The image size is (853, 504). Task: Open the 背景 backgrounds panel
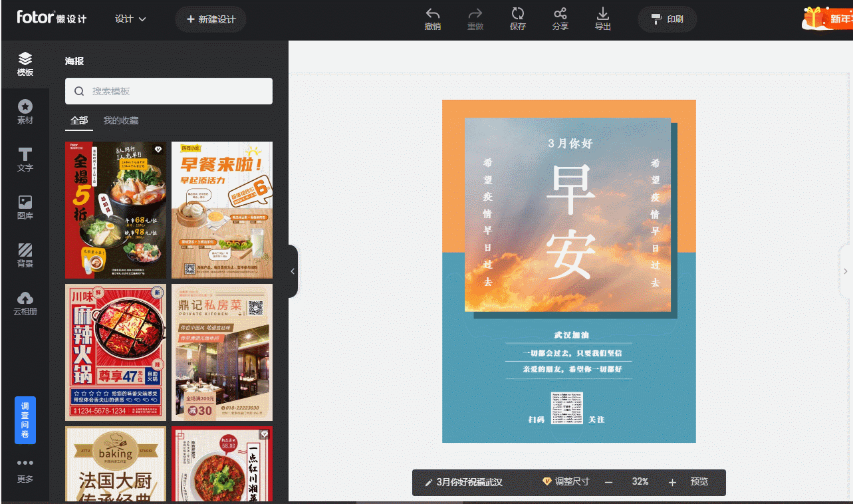click(x=25, y=256)
